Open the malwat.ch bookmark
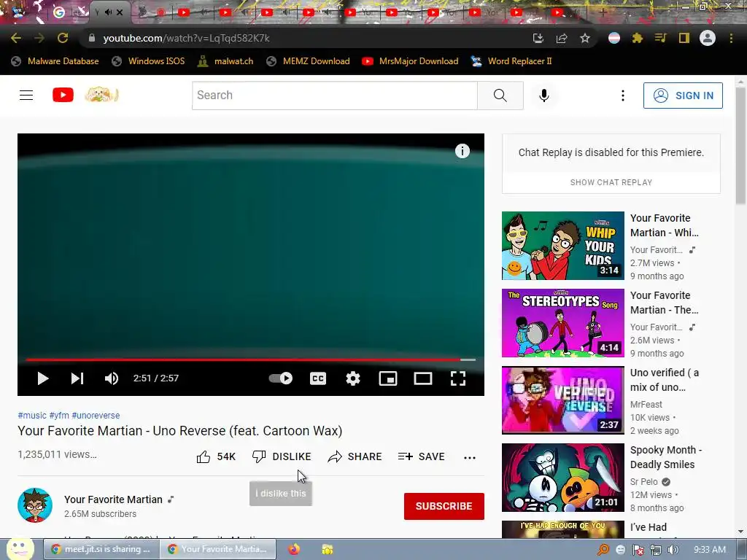 pos(226,61)
